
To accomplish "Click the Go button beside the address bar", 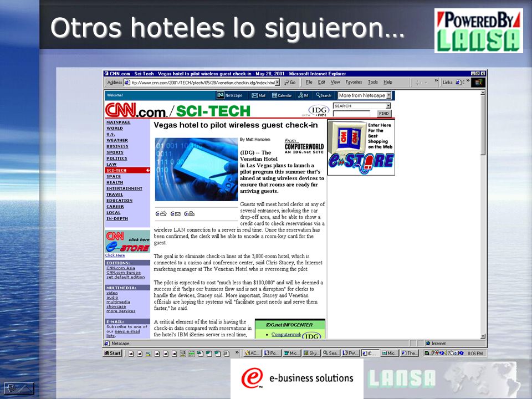I will click(290, 83).
